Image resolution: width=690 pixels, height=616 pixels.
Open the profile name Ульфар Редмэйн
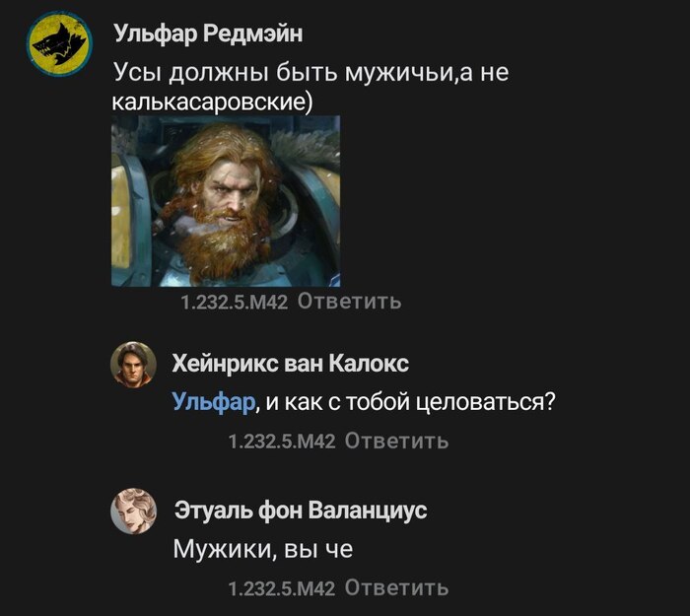pyautogui.click(x=208, y=33)
